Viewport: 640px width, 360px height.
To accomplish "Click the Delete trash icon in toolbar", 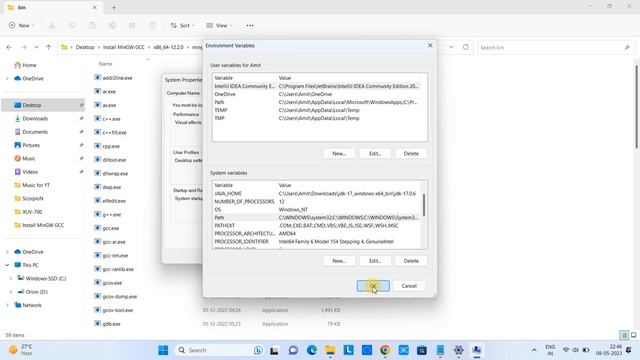I will pyautogui.click(x=152, y=25).
